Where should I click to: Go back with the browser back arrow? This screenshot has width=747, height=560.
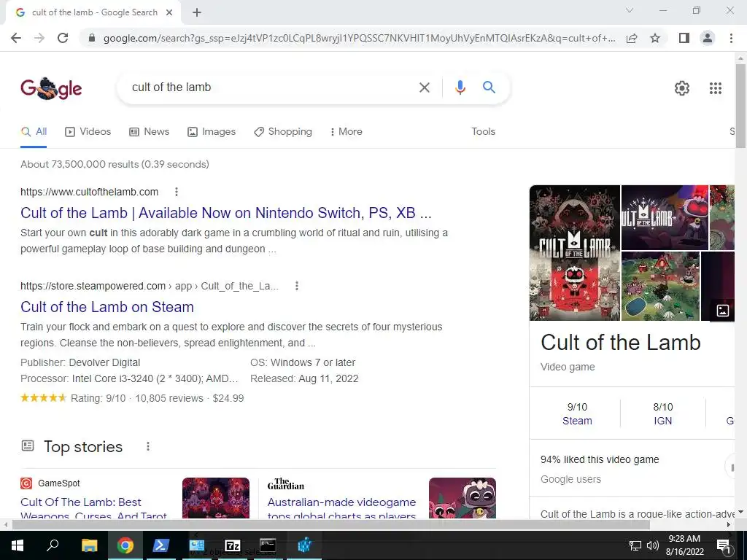(16, 38)
